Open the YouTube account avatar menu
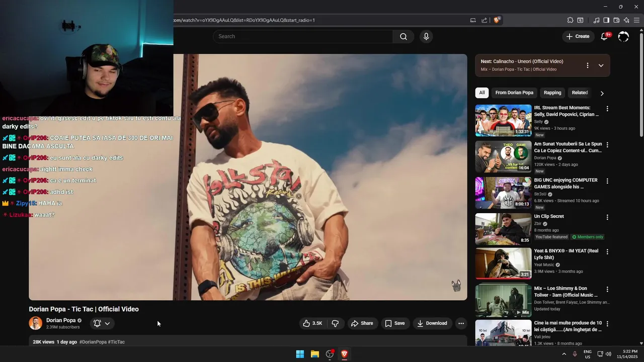The height and width of the screenshot is (362, 644). [x=623, y=36]
